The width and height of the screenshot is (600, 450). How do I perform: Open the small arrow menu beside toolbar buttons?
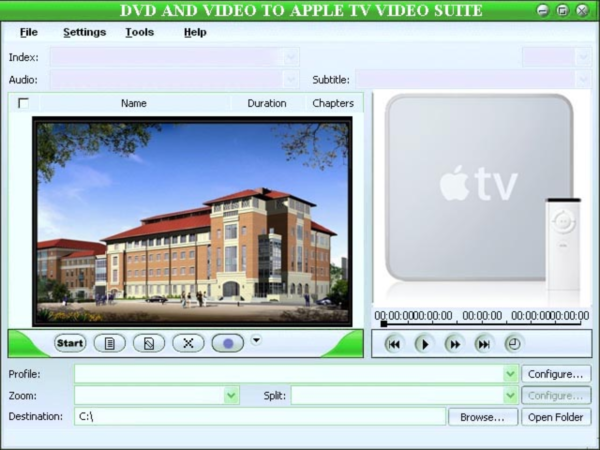(256, 340)
